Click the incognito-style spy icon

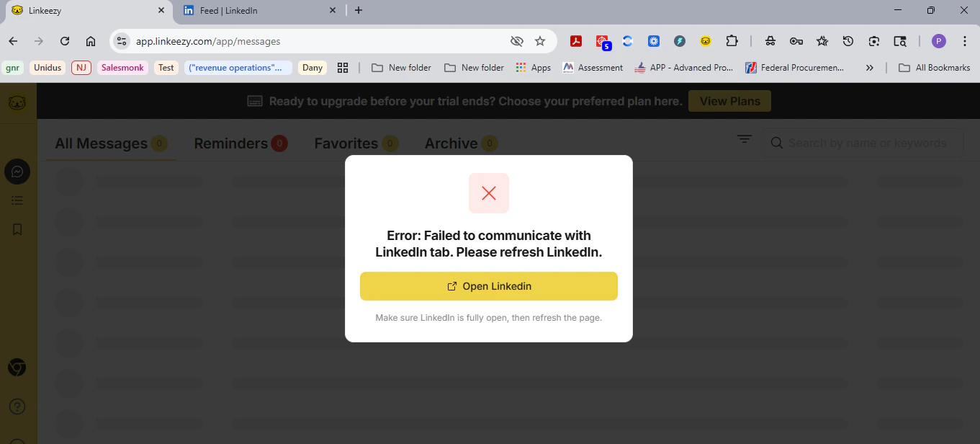tap(770, 41)
